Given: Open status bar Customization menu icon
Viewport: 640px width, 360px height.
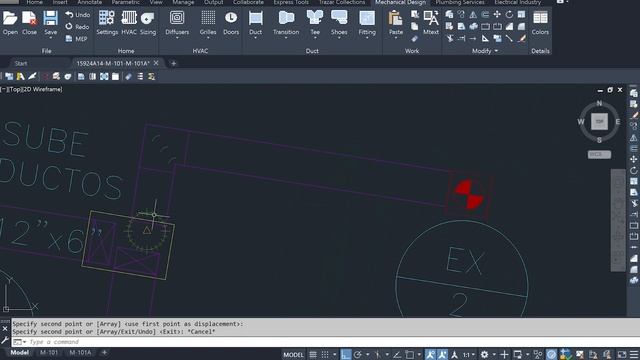Looking at the screenshot, I should click(x=634, y=354).
